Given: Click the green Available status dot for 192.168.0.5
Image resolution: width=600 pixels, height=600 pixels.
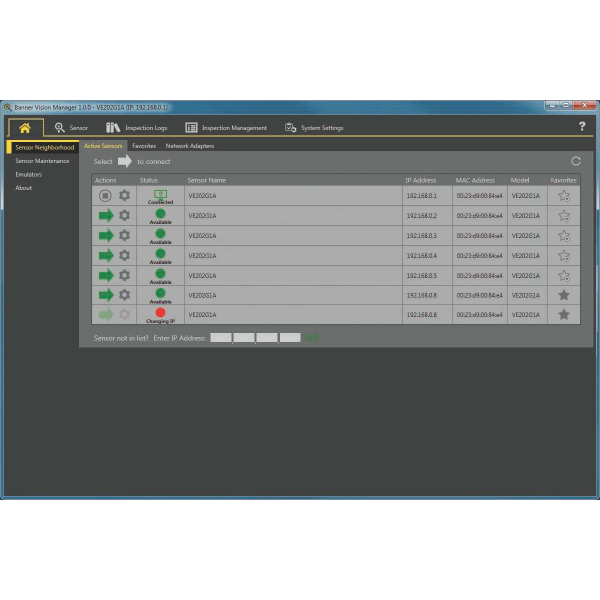Looking at the screenshot, I should (x=160, y=273).
